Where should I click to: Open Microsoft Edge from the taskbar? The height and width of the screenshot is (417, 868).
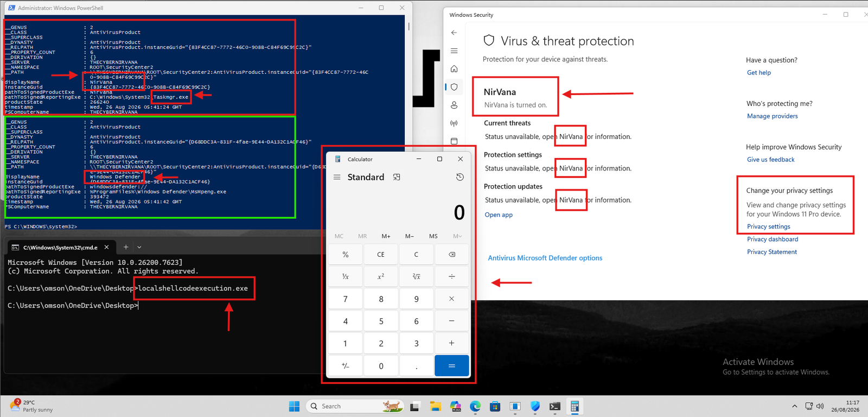pos(475,406)
